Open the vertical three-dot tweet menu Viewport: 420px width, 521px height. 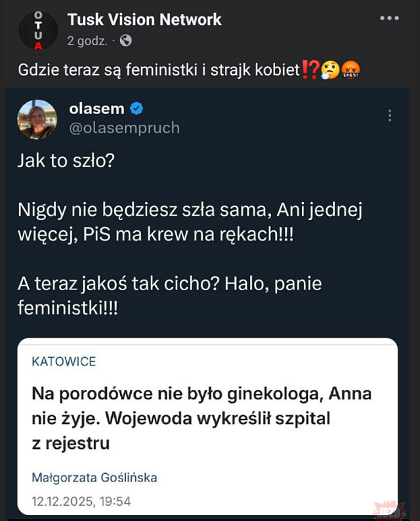tap(390, 115)
